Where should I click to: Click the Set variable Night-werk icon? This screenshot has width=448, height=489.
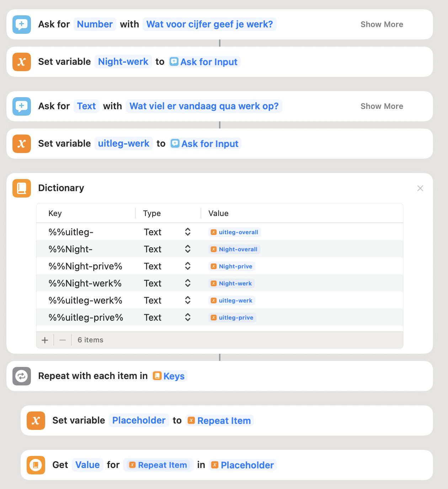[22, 62]
